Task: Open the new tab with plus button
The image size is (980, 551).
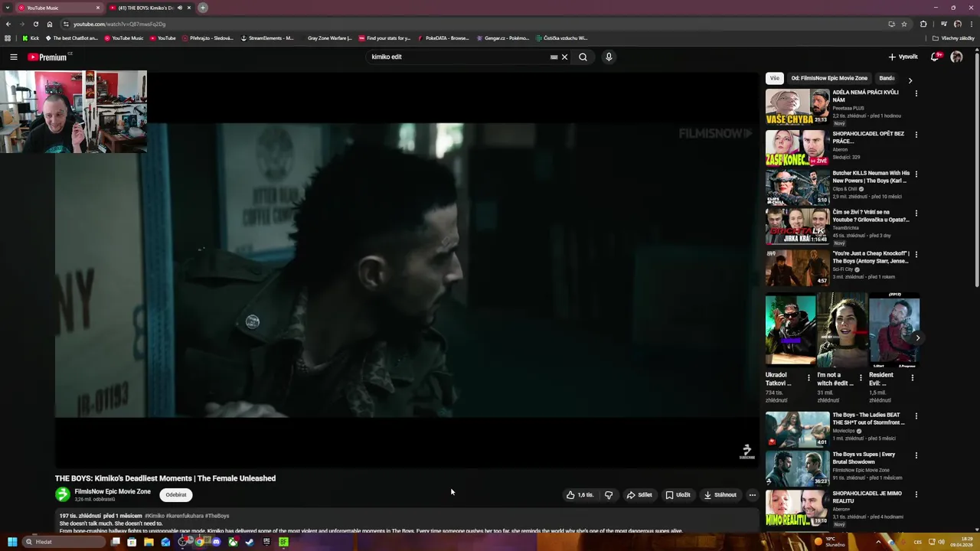Action: 203,8
